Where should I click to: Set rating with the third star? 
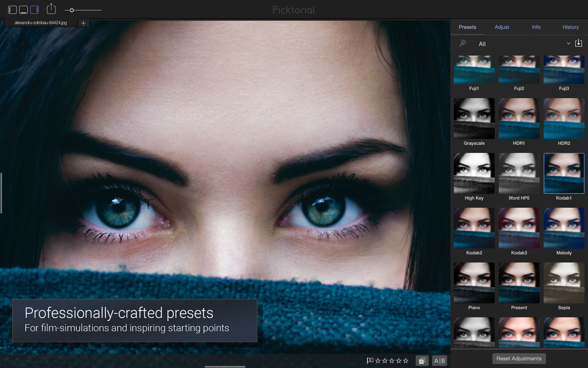tap(392, 361)
